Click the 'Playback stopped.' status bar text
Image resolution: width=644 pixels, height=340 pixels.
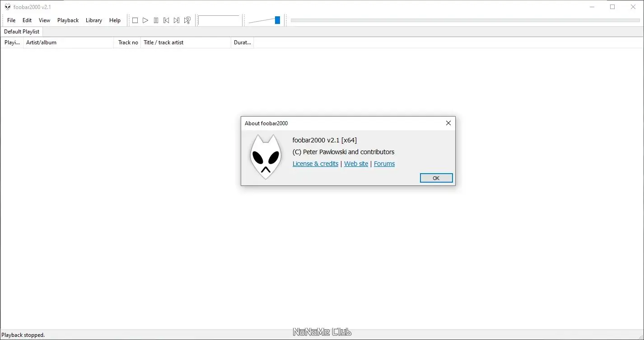tap(23, 335)
